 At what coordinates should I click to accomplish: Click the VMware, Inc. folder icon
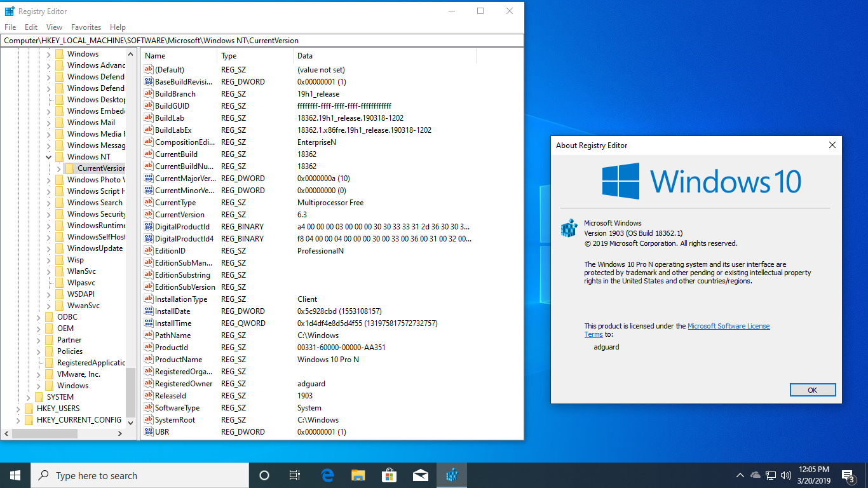49,374
